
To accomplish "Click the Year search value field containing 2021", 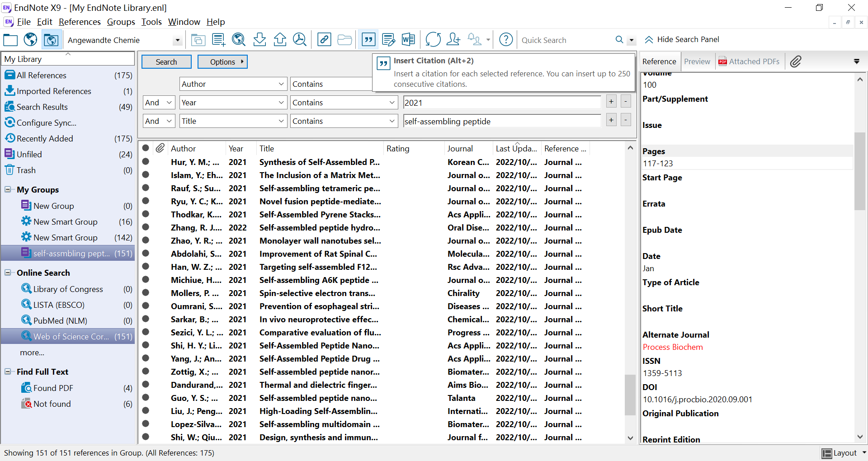I will [502, 103].
